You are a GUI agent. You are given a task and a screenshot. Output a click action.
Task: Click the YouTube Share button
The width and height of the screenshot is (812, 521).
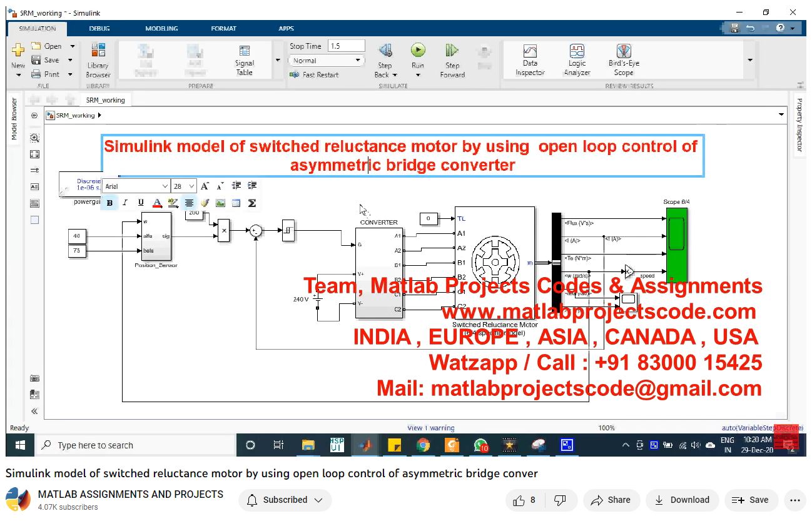point(611,500)
